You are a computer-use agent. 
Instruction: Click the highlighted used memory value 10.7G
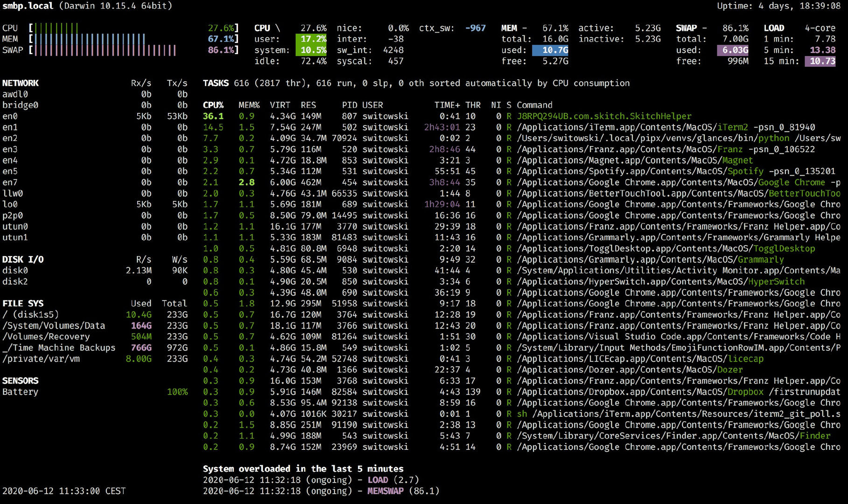(550, 50)
